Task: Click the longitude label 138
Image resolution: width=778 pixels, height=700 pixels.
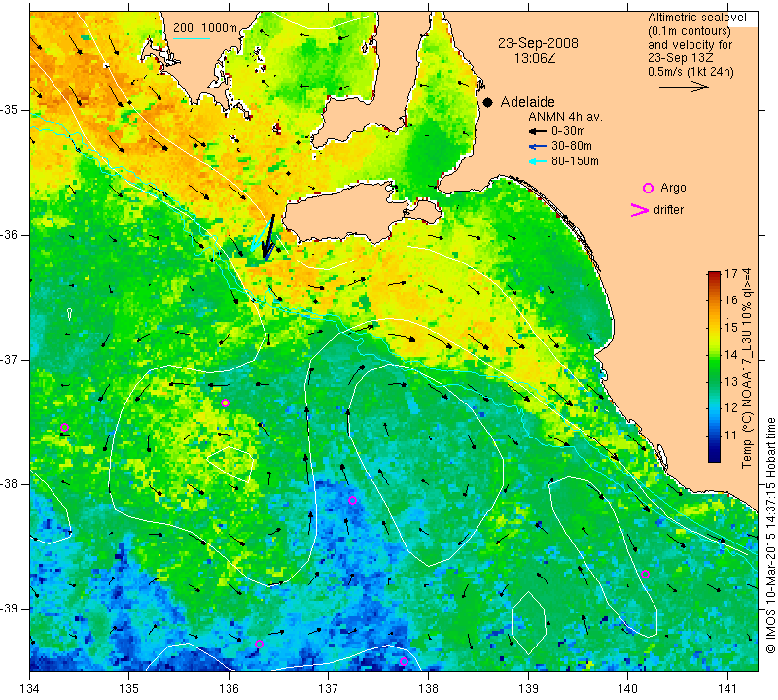Action: pos(428,688)
